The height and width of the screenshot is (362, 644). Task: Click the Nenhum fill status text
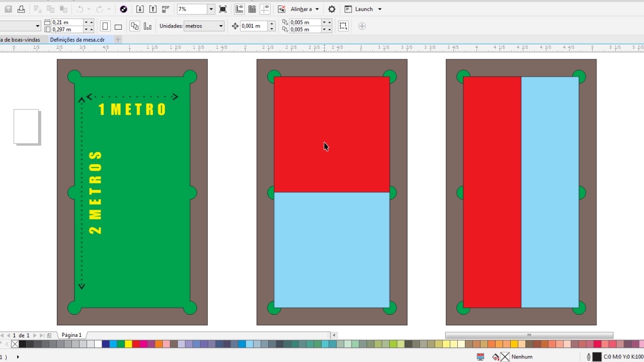[x=522, y=357]
